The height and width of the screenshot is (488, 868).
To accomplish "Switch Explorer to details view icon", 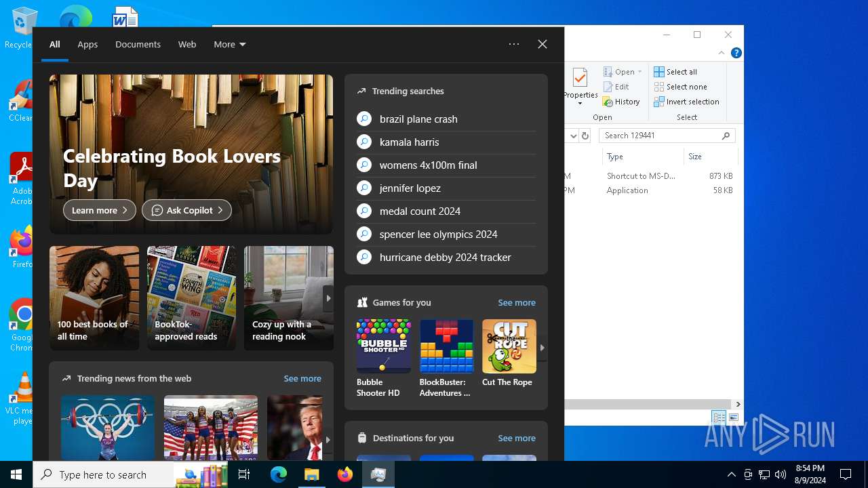I will click(x=719, y=418).
